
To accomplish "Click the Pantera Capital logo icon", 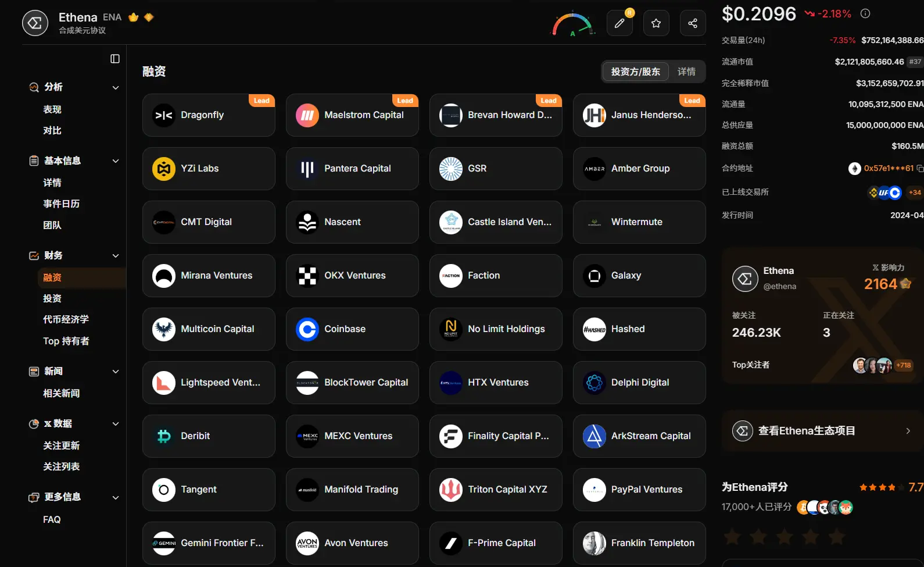I will pos(307,169).
